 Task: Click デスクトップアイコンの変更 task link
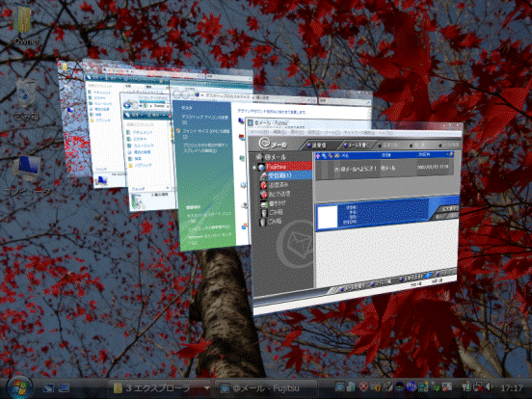click(x=205, y=120)
